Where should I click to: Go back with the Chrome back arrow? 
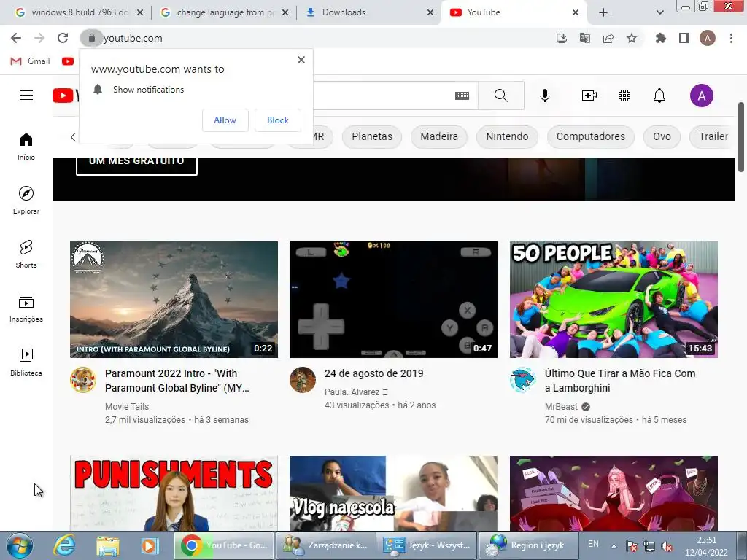[16, 38]
